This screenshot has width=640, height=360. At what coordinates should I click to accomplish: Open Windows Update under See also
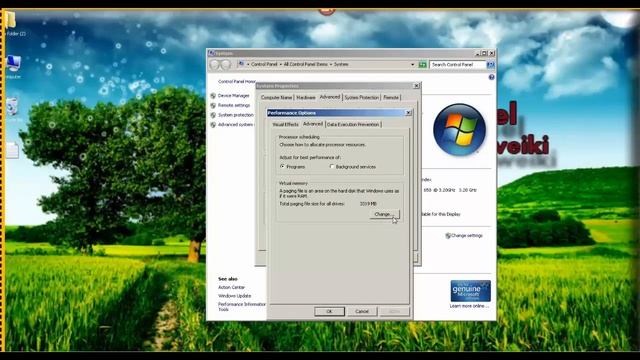point(235,296)
